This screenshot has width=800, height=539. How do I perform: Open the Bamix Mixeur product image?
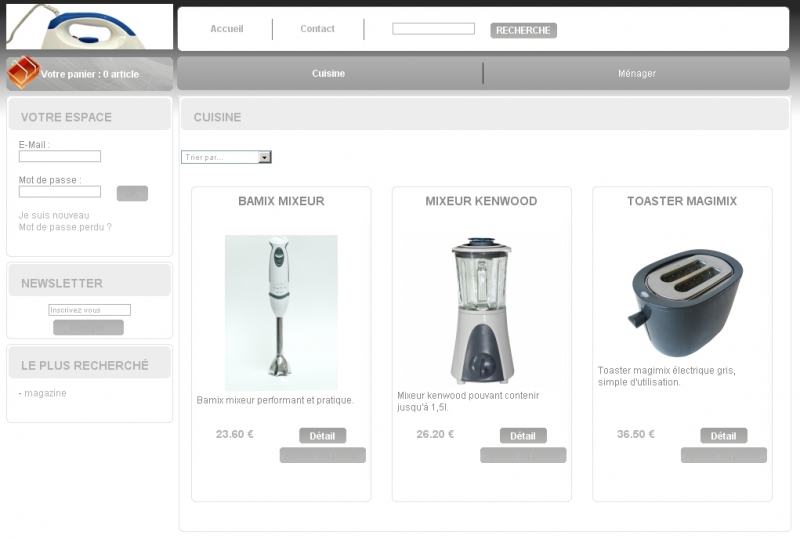click(x=281, y=312)
